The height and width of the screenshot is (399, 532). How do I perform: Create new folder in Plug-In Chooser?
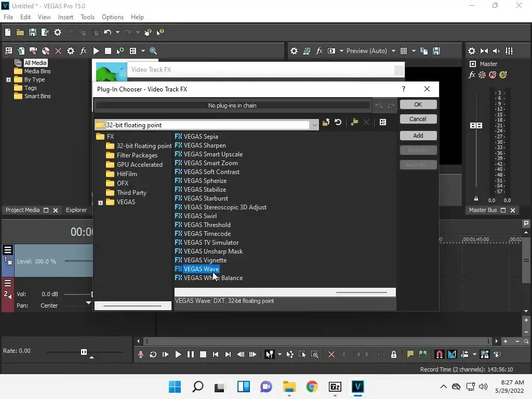pyautogui.click(x=354, y=122)
